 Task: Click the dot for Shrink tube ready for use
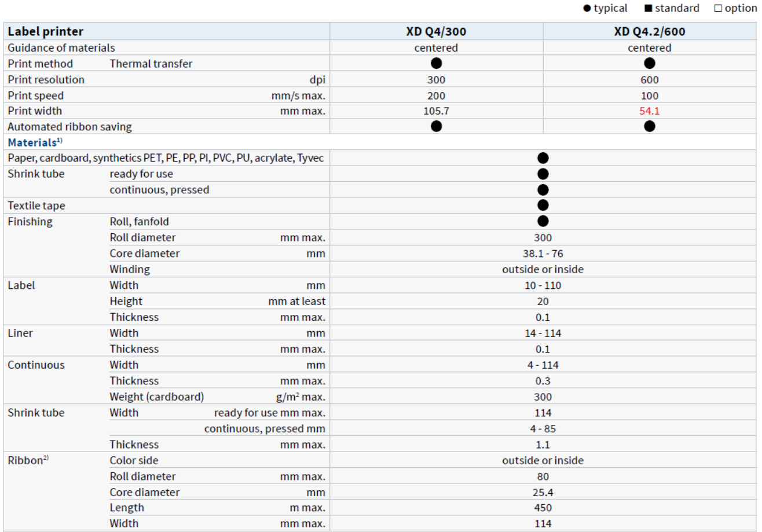[x=543, y=174]
